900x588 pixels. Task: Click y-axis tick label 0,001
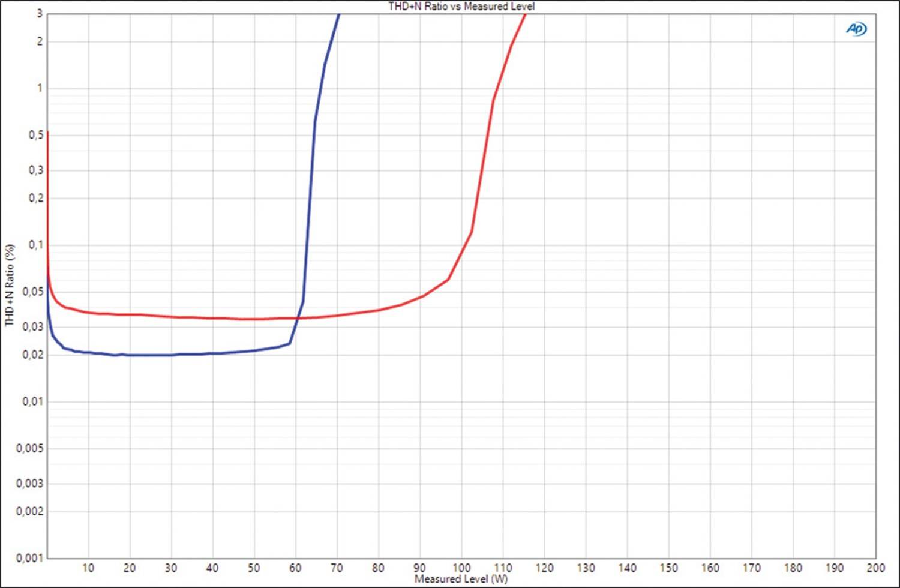click(x=30, y=558)
